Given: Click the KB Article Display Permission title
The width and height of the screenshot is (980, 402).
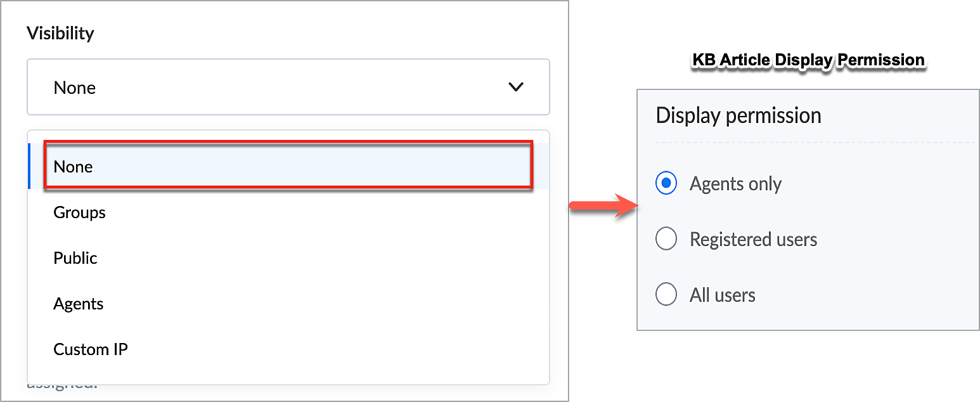Looking at the screenshot, I should 808,60.
